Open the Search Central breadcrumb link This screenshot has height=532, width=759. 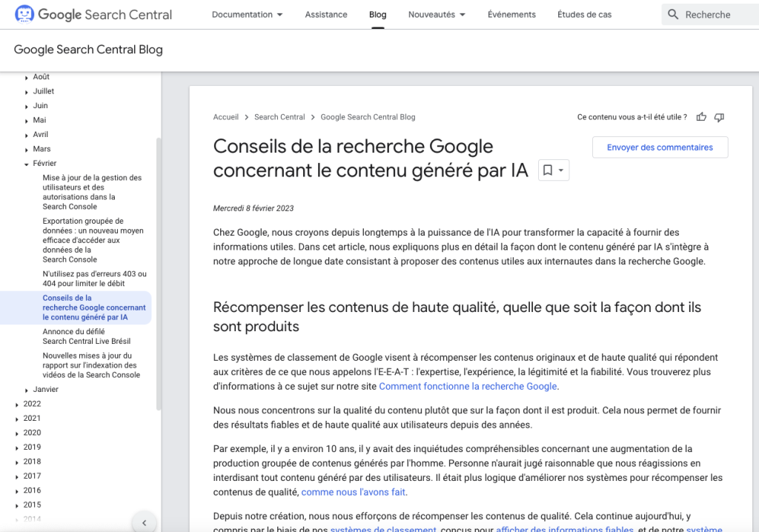279,117
